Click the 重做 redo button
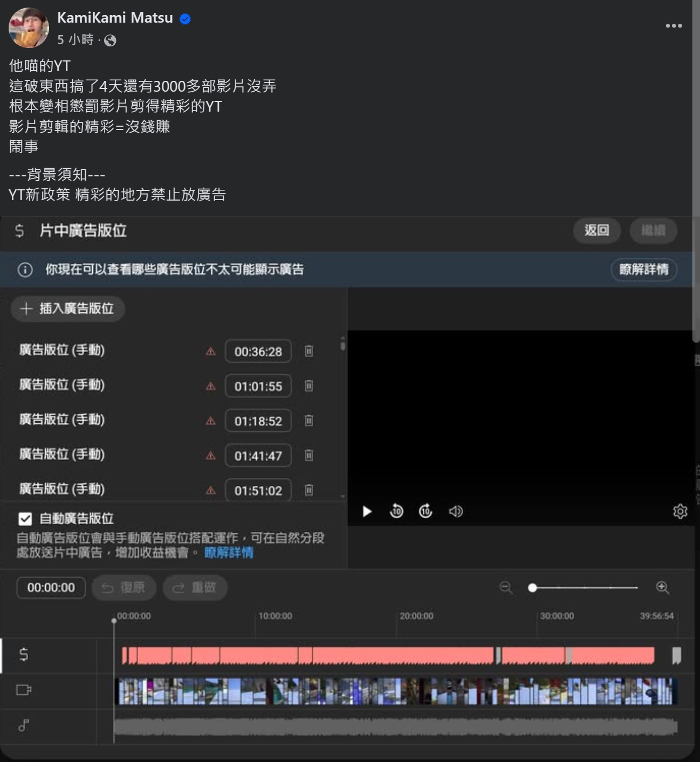The height and width of the screenshot is (762, 700). [195, 588]
